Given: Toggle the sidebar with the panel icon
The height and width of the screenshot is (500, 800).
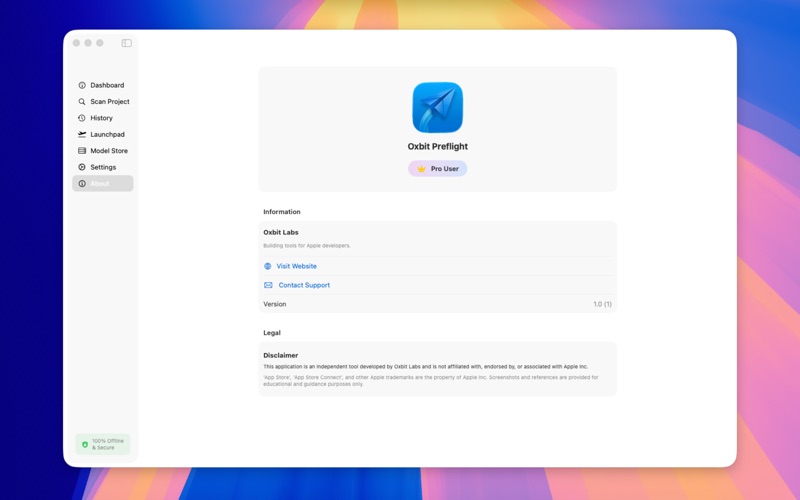Looking at the screenshot, I should (127, 43).
